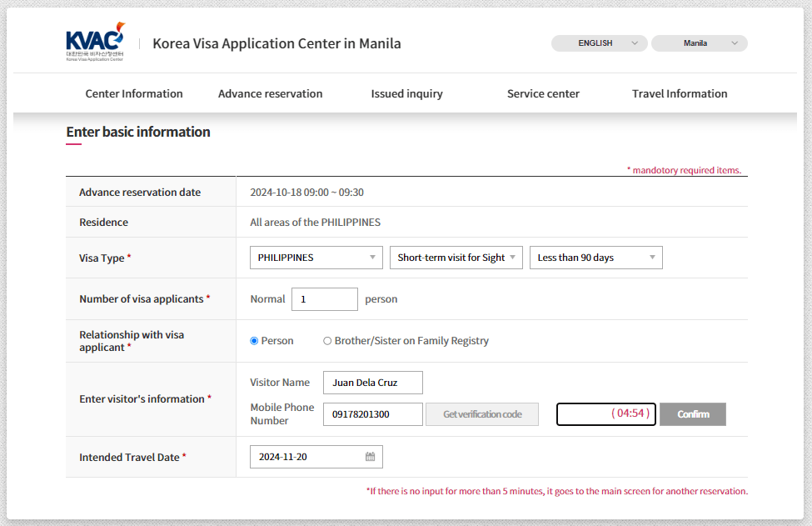The image size is (812, 526).
Task: Open the Less than 90 days dropdown
Action: click(595, 258)
